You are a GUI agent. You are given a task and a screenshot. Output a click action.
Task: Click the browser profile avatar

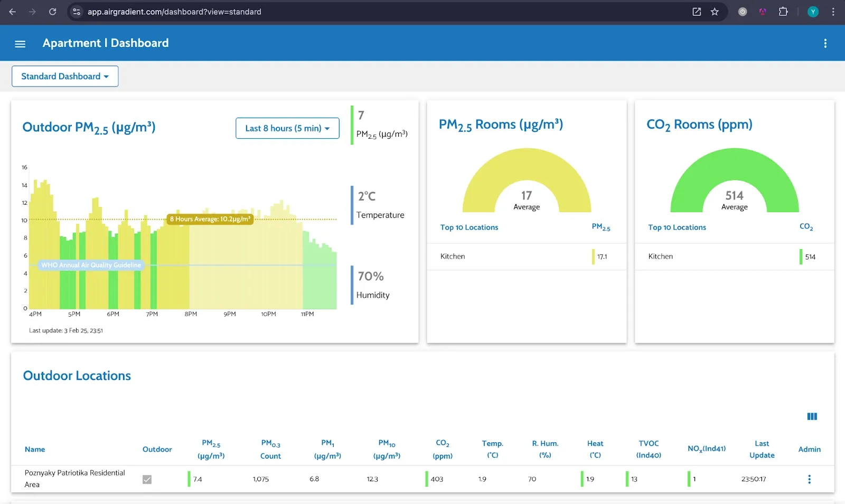pos(813,12)
